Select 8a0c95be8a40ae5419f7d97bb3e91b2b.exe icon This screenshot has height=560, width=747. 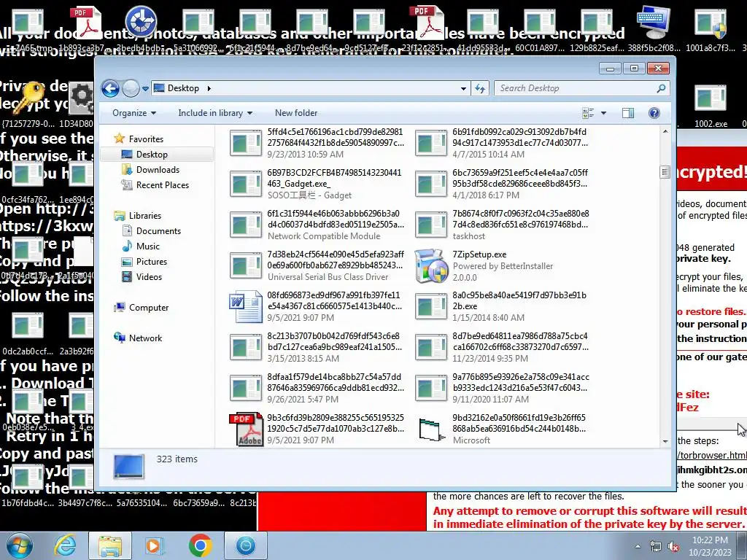click(x=431, y=307)
